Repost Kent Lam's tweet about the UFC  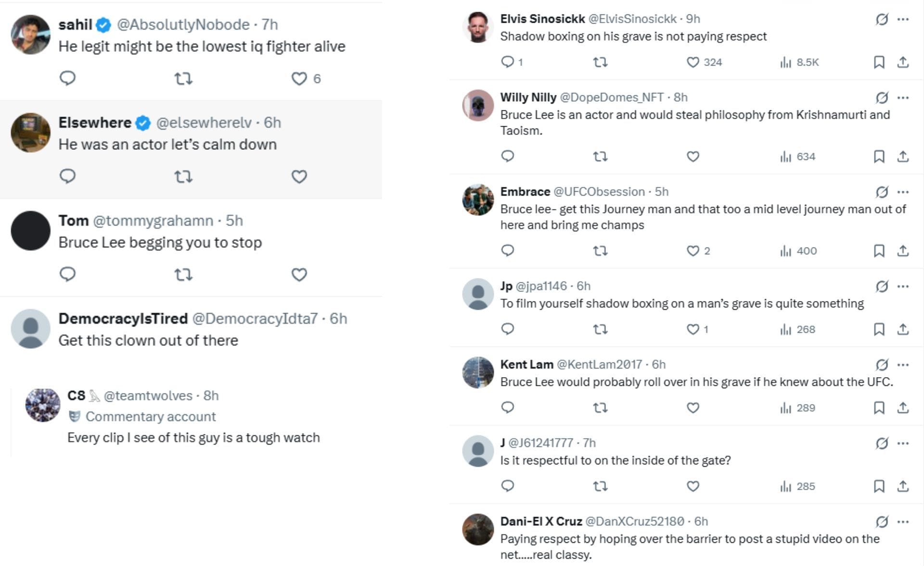point(600,408)
